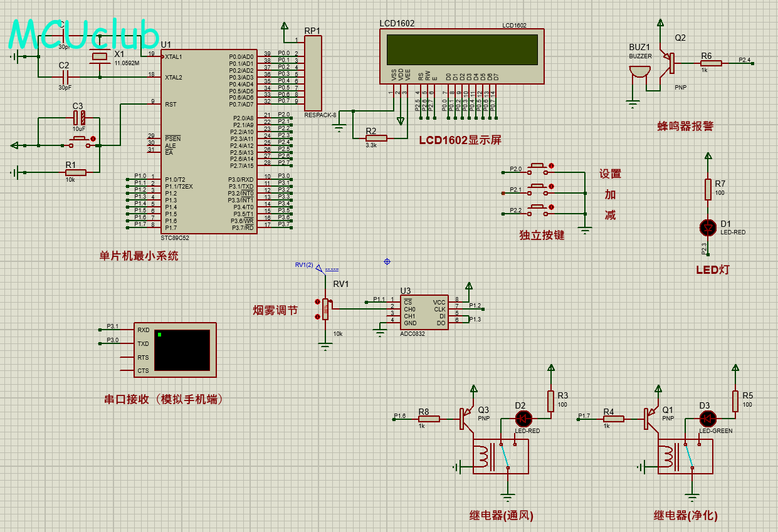
Task: Click the RV1 potentiometer body
Action: 325,309
